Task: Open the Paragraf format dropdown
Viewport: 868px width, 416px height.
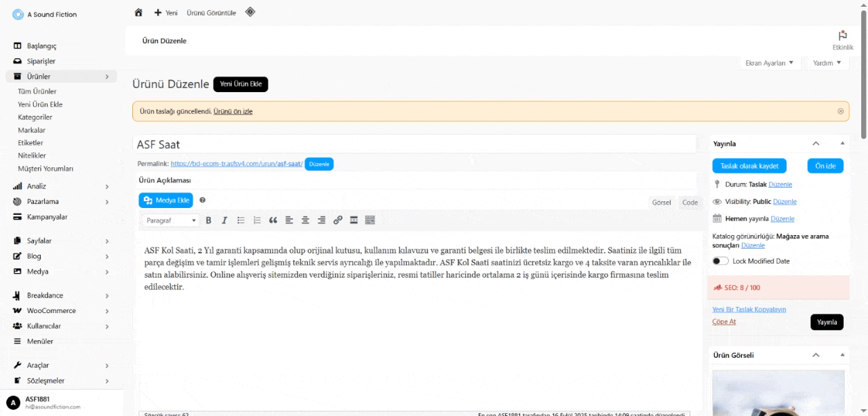Action: pos(171,220)
